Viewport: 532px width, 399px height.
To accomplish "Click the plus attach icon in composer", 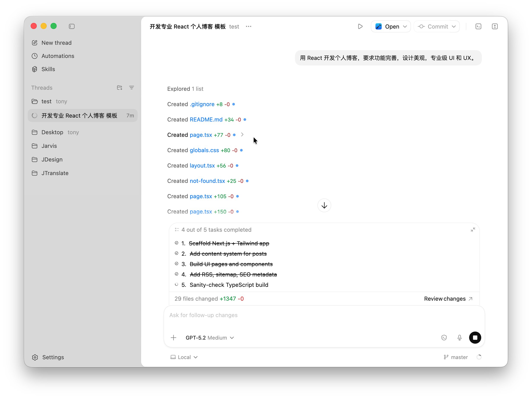I will pyautogui.click(x=173, y=338).
